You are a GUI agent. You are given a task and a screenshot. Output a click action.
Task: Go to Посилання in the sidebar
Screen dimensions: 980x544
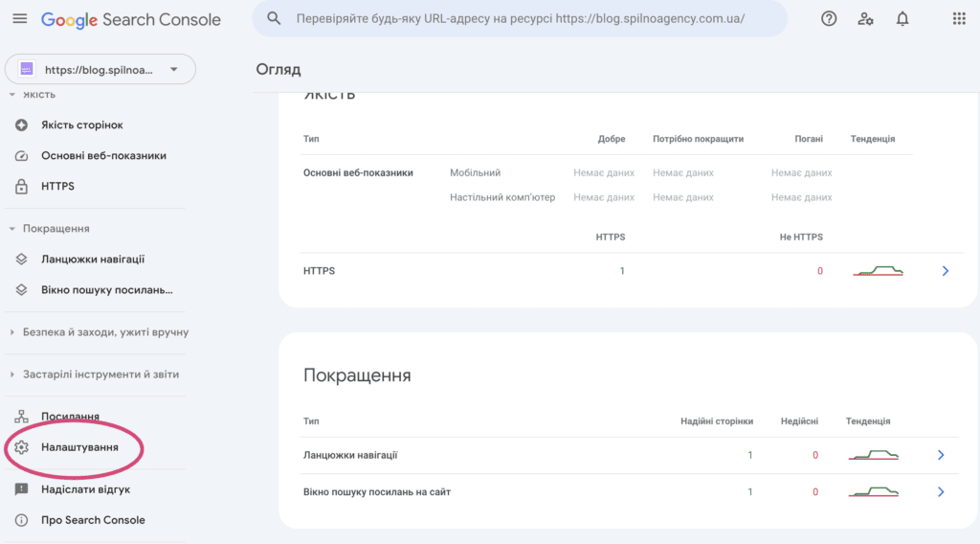coord(70,417)
